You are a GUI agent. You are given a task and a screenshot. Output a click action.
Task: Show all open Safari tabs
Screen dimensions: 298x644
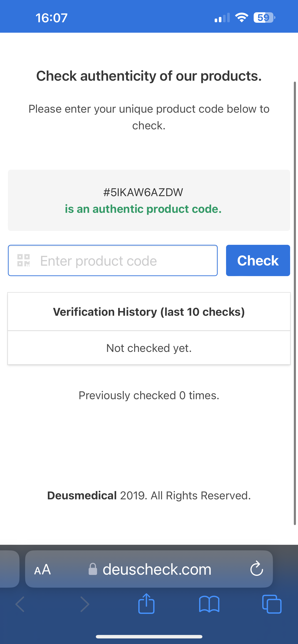(x=272, y=604)
